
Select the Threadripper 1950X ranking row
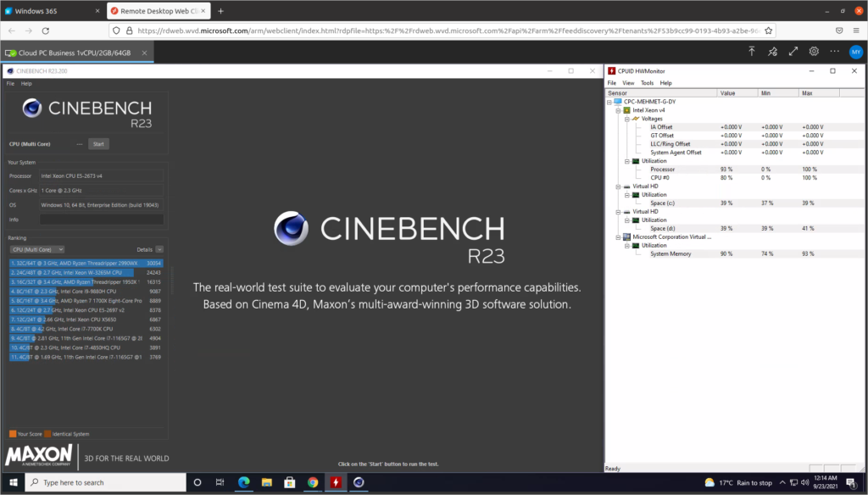86,282
